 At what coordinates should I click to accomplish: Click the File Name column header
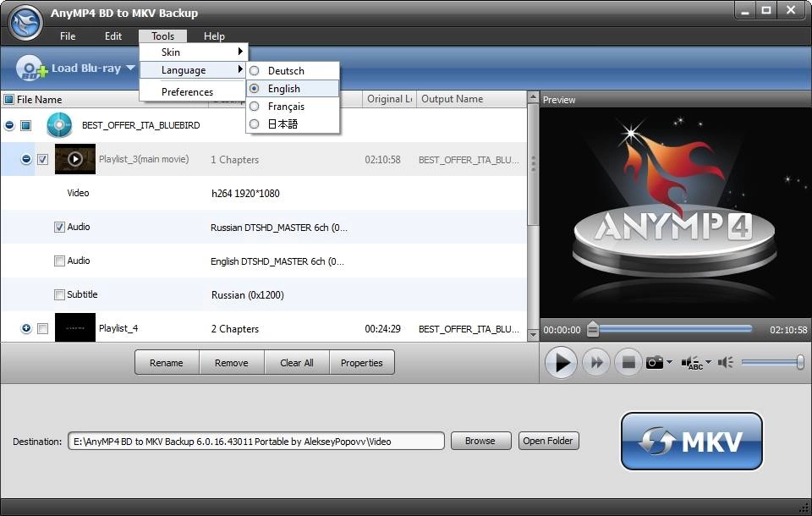tap(40, 100)
